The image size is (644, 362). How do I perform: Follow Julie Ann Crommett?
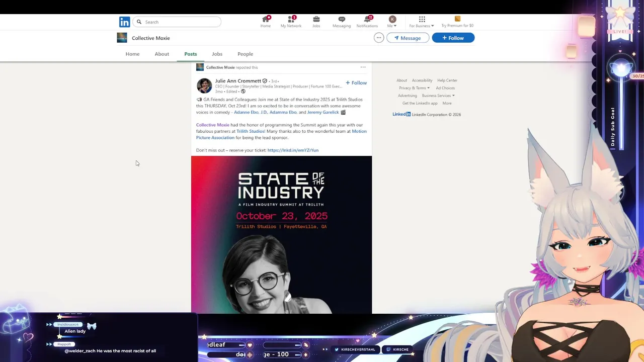click(356, 82)
